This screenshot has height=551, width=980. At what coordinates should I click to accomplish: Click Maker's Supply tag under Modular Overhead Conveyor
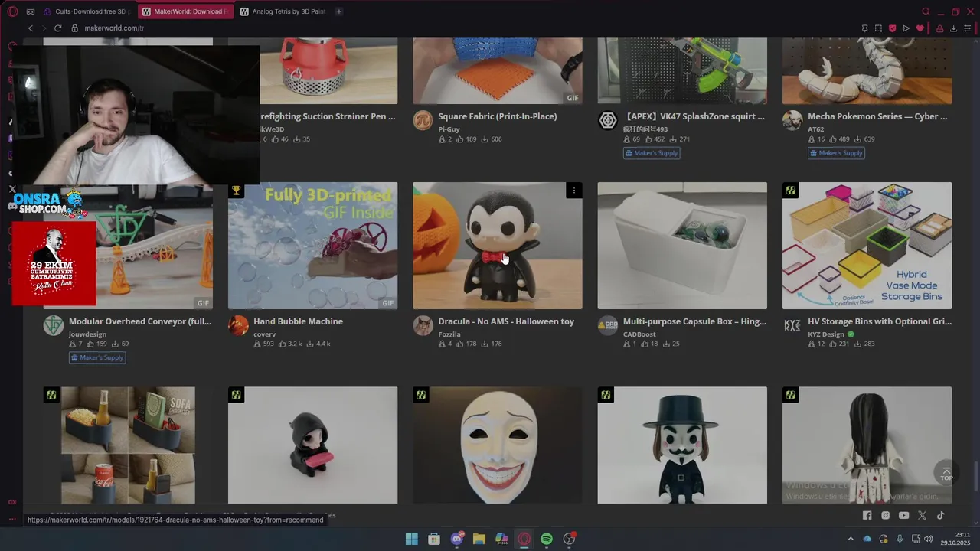(97, 357)
